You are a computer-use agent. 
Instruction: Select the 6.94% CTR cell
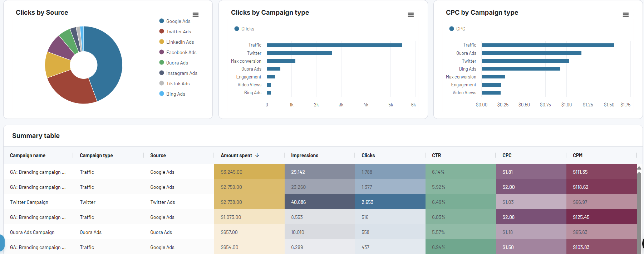pos(461,247)
